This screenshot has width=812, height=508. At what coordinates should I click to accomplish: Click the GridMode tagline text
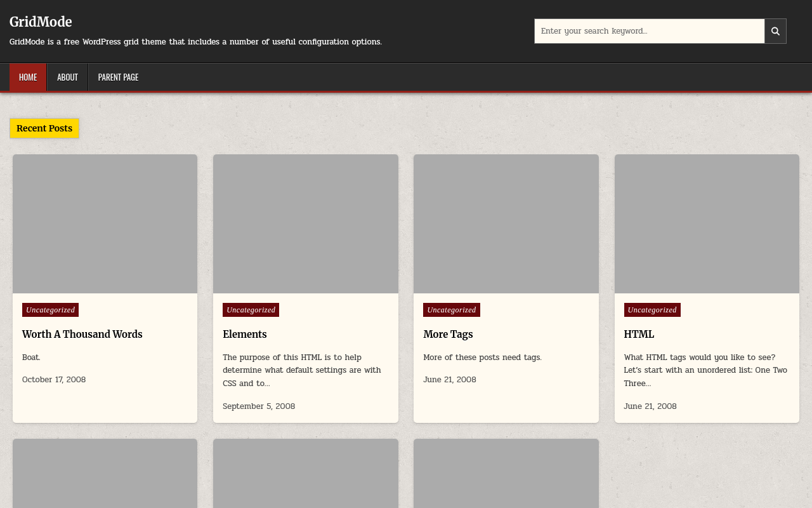[195, 42]
